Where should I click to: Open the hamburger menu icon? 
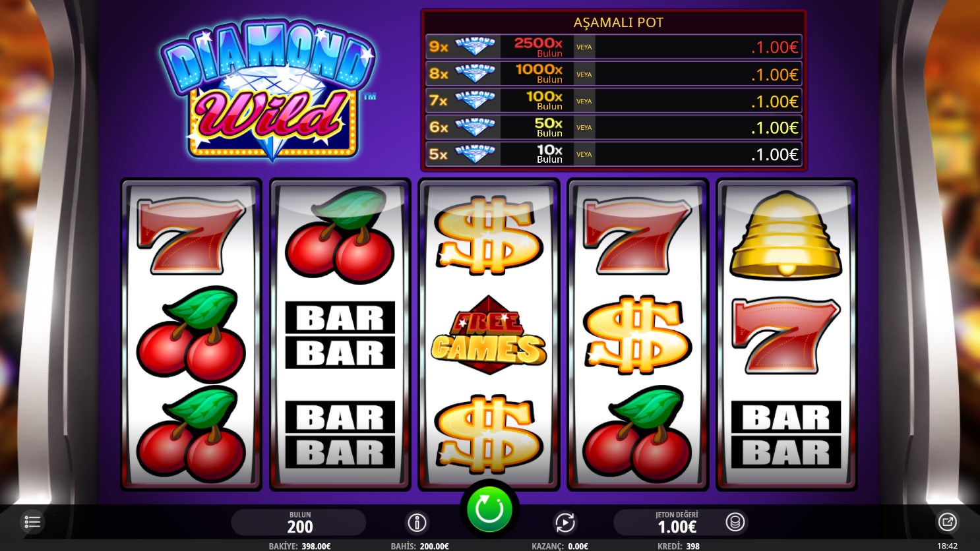(32, 523)
